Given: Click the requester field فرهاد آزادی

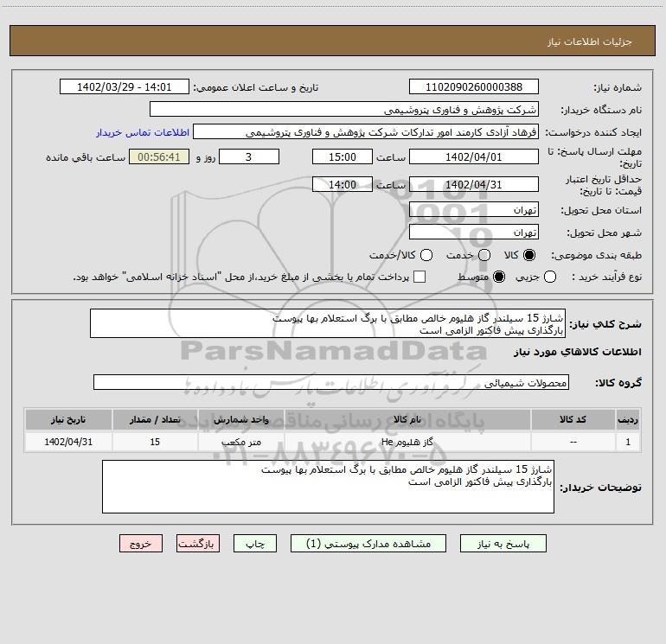Looking at the screenshot, I should click(x=366, y=132).
